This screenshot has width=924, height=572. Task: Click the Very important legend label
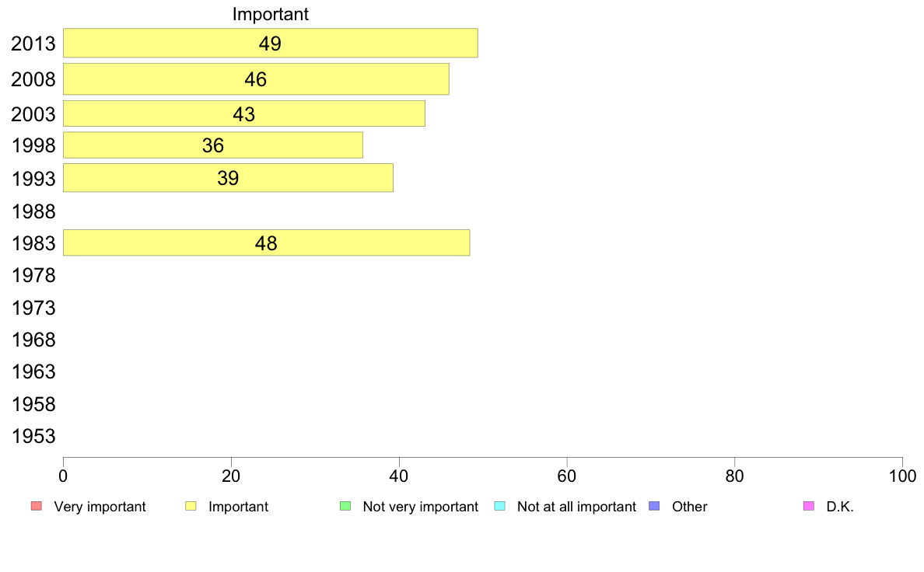[x=100, y=507]
